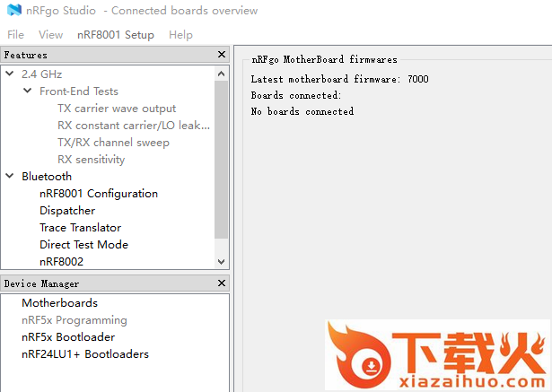Viewport: 552px width, 392px height.
Task: Click the nRFgo Studio app icon
Action: point(13,11)
